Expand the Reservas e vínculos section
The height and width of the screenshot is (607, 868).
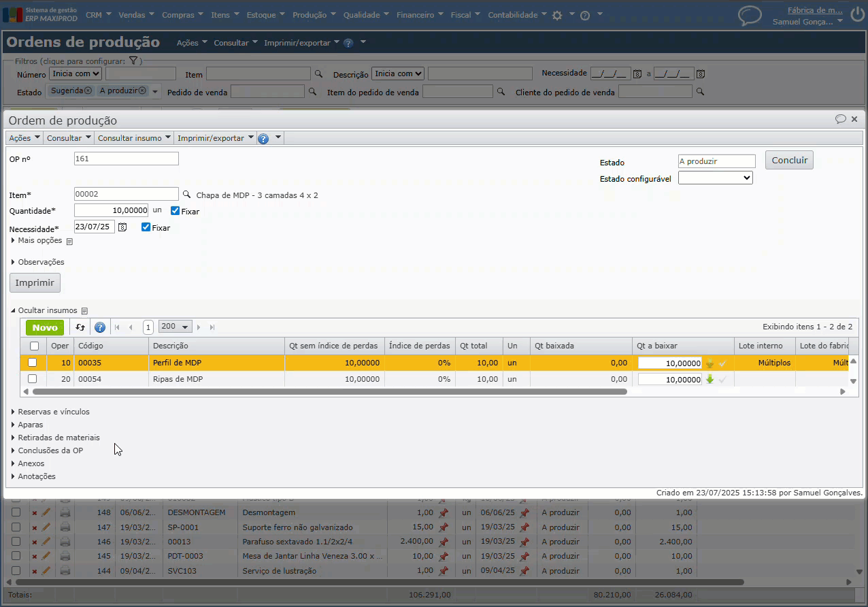(x=53, y=412)
